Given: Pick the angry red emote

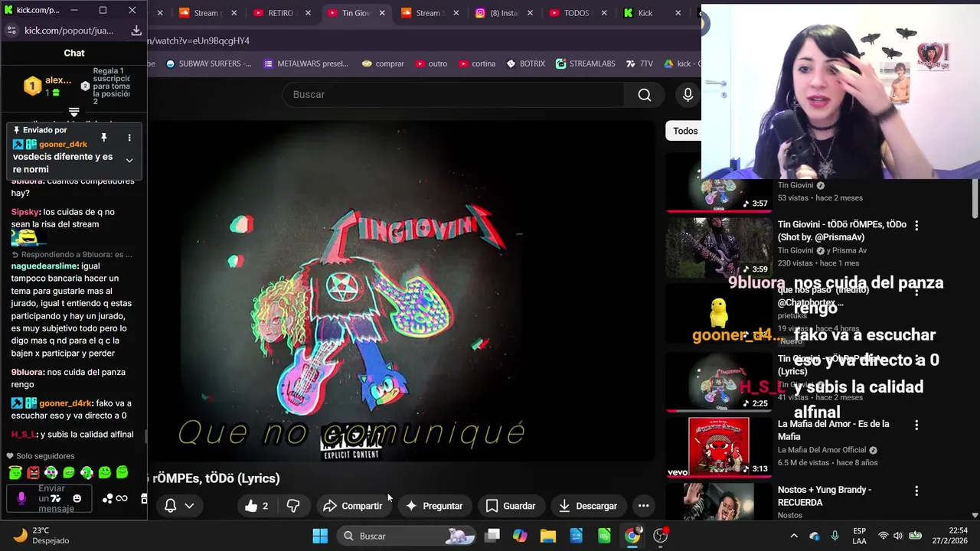Looking at the screenshot, I should click(x=33, y=473).
